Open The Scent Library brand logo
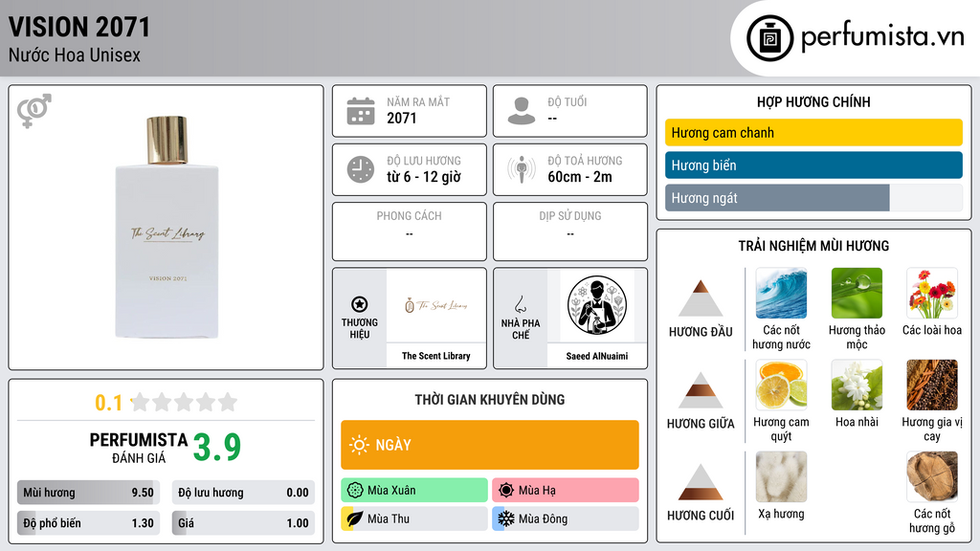The width and height of the screenshot is (980, 551). click(x=436, y=305)
